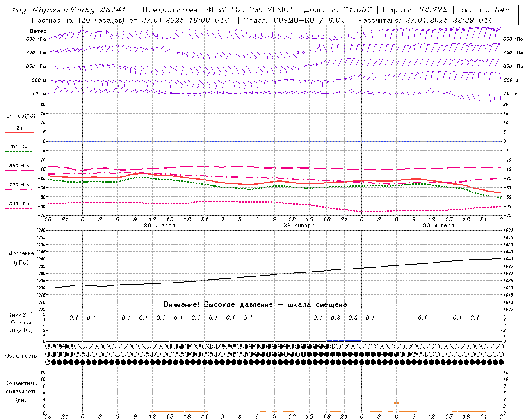Click the 700 гПа temperature legend entry
This screenshot has height=420, width=525.
pos(19,185)
